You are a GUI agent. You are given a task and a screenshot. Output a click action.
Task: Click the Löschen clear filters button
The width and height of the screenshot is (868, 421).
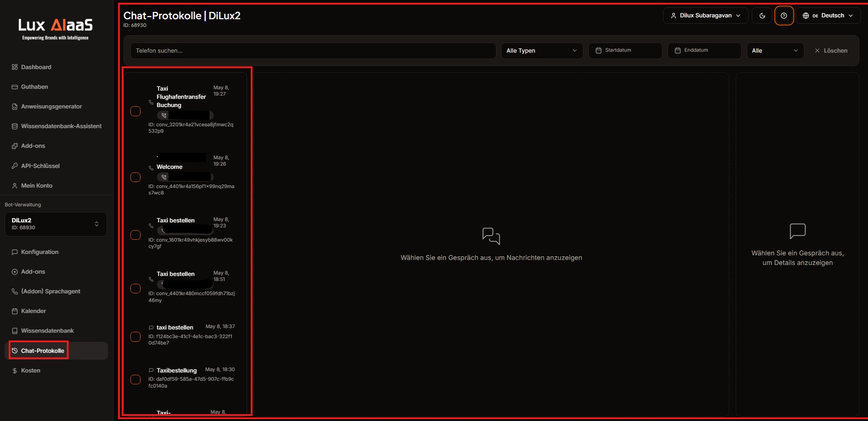click(x=831, y=50)
